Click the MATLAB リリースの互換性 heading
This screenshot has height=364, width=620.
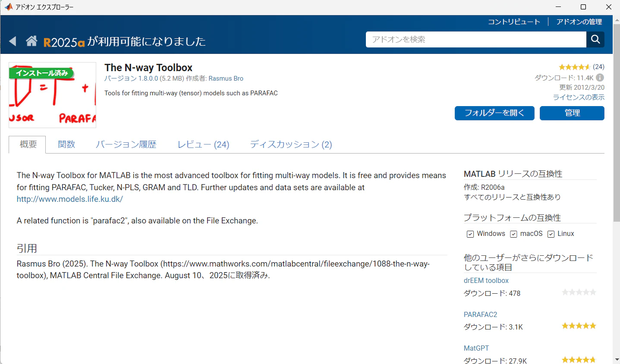coord(513,174)
